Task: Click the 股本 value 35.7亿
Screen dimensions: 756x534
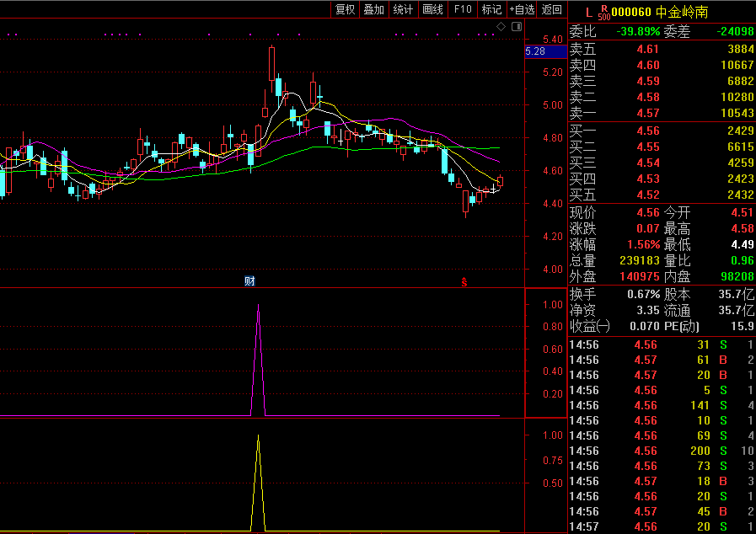Action: pyautogui.click(x=737, y=294)
